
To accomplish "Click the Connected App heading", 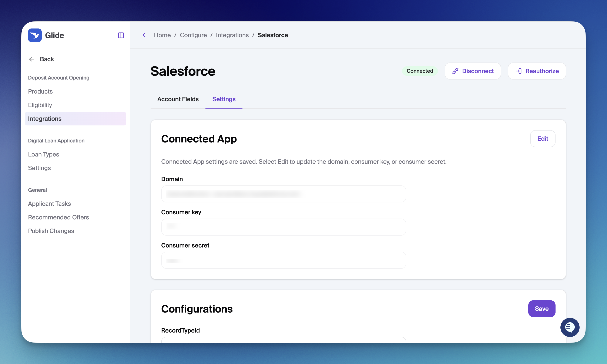I will click(x=199, y=139).
